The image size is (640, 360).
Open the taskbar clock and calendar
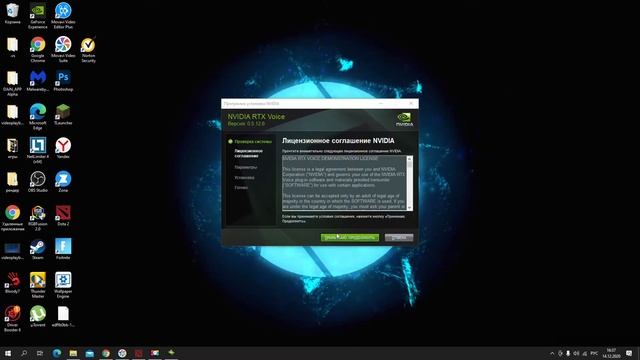611,353
